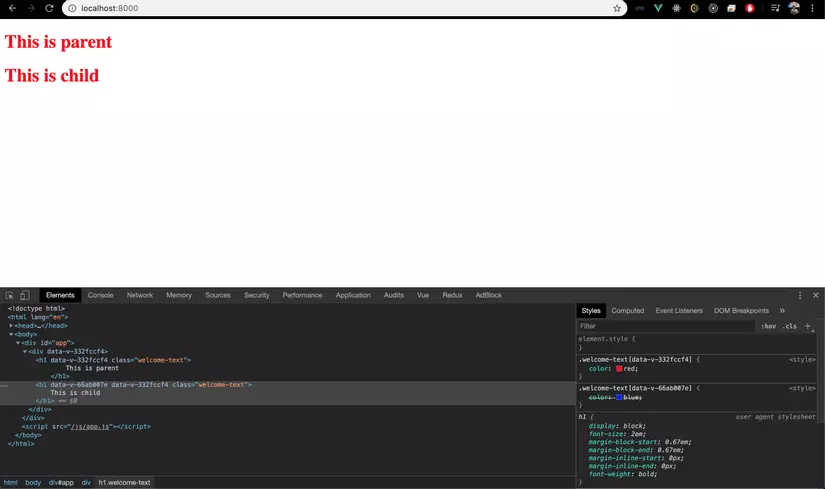Expand the head node in DOM tree
Image resolution: width=825 pixels, height=489 pixels.
pyautogui.click(x=11, y=326)
